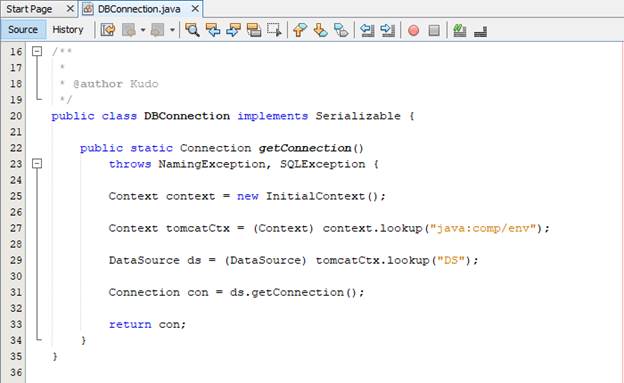Click SQLException in the throws clause
Screen dimensions: 624x383
[322, 164]
